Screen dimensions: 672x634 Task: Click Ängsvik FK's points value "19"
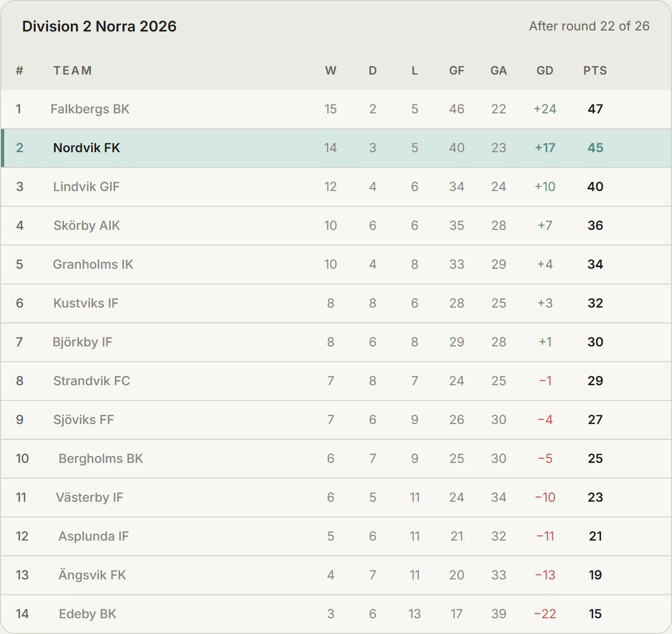(x=595, y=575)
